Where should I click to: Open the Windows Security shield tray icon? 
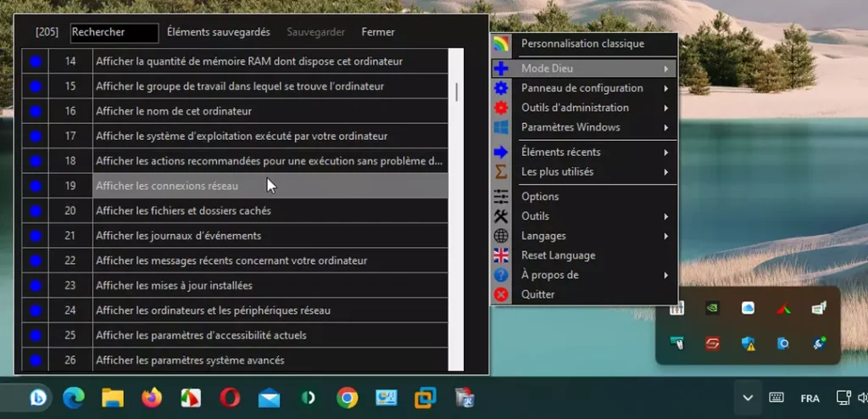pyautogui.click(x=748, y=344)
